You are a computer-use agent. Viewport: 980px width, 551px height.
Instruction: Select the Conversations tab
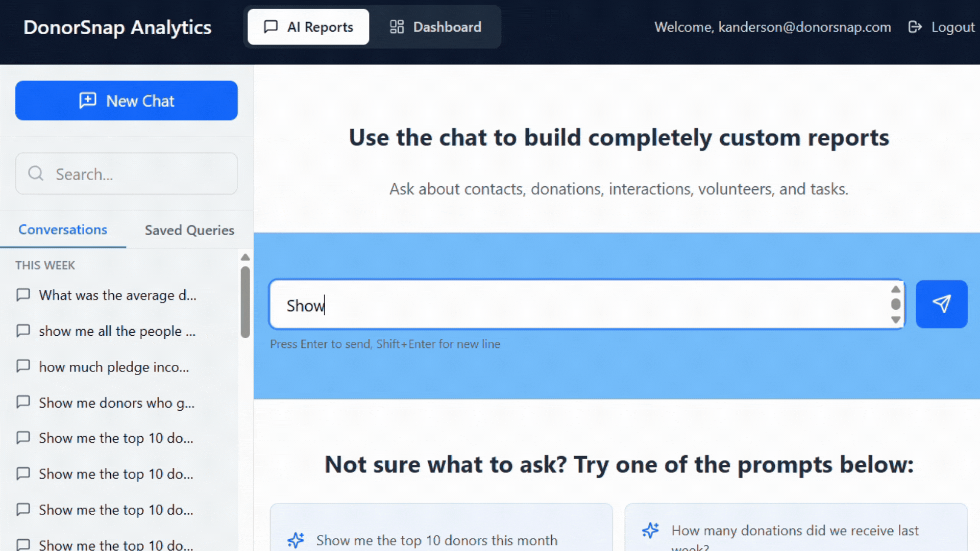pyautogui.click(x=63, y=230)
